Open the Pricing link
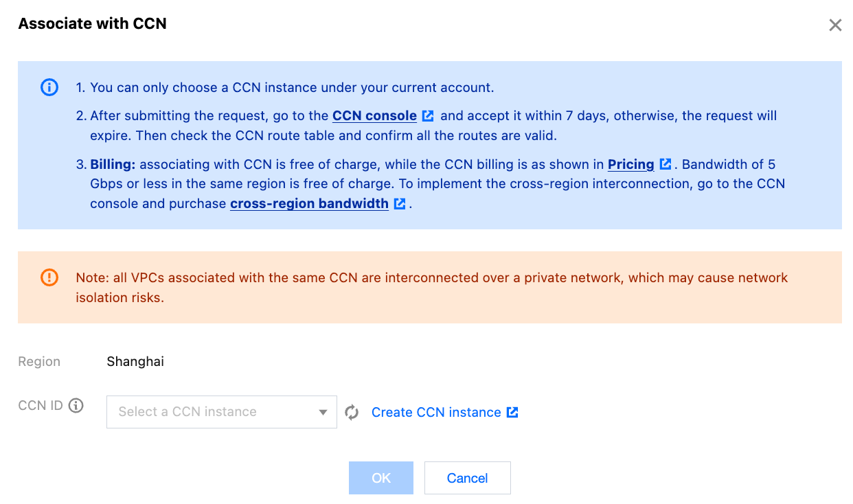 coord(630,165)
